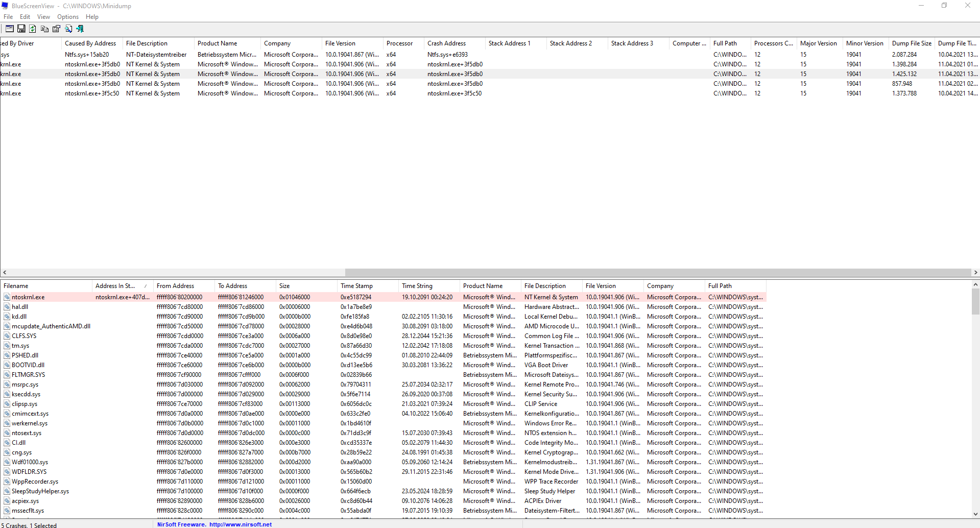The width and height of the screenshot is (980, 528).
Task: Select the WppRecorder.sys driver row
Action: 383,482
